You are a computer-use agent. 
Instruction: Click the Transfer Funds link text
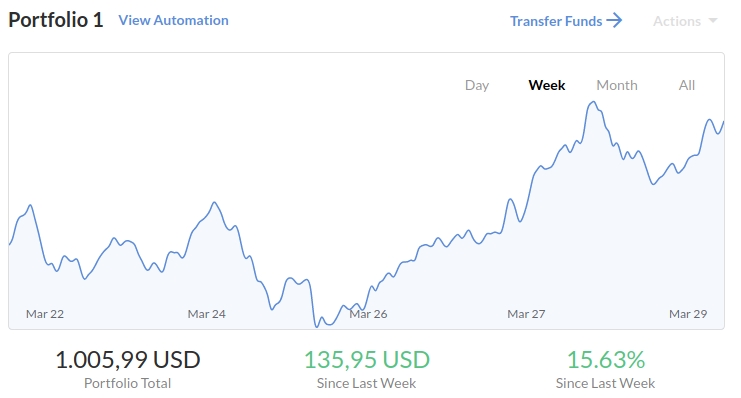coord(556,21)
